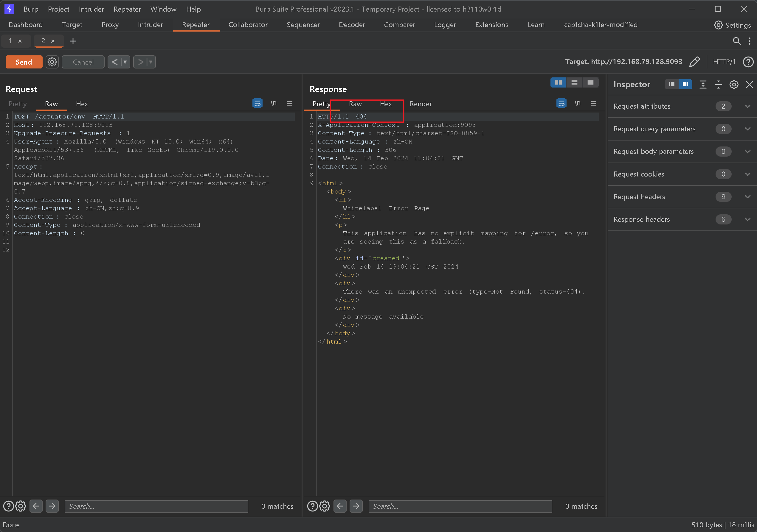This screenshot has width=757, height=532.
Task: Toggle non-printable characters in Response panel
Action: pos(578,103)
